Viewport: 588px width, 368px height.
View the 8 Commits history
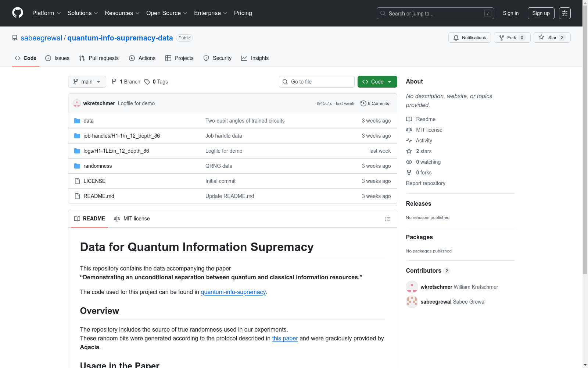(x=375, y=103)
